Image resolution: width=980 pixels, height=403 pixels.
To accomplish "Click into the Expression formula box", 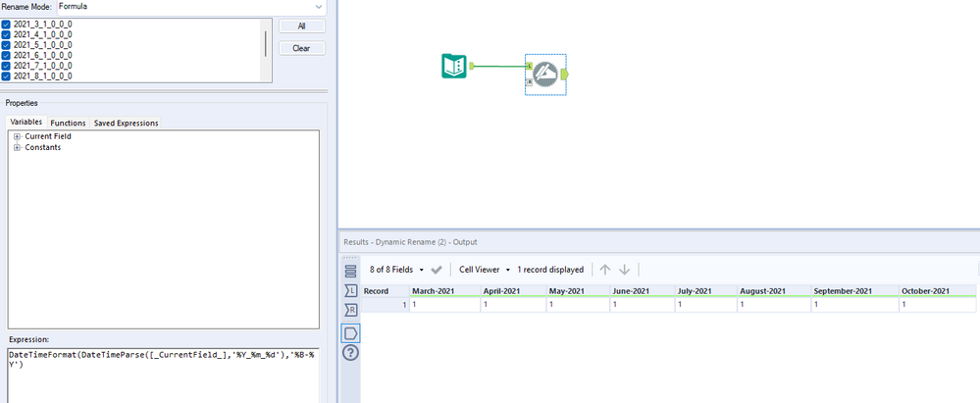I will (163, 375).
